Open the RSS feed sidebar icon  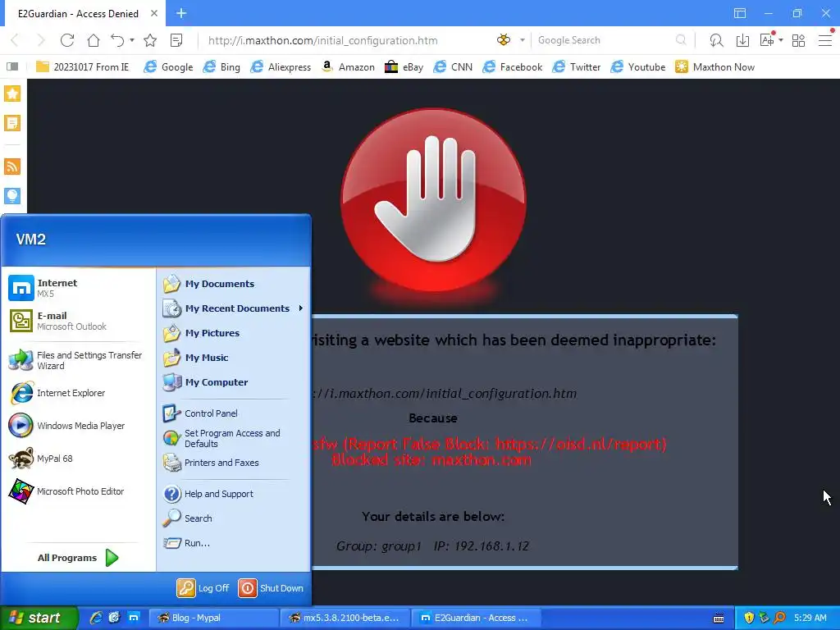[12, 166]
